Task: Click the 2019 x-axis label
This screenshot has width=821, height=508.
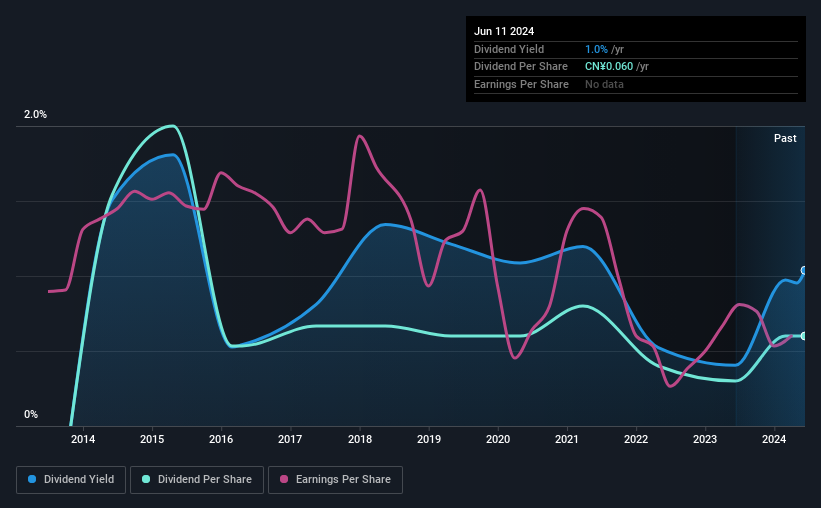Action: click(429, 439)
